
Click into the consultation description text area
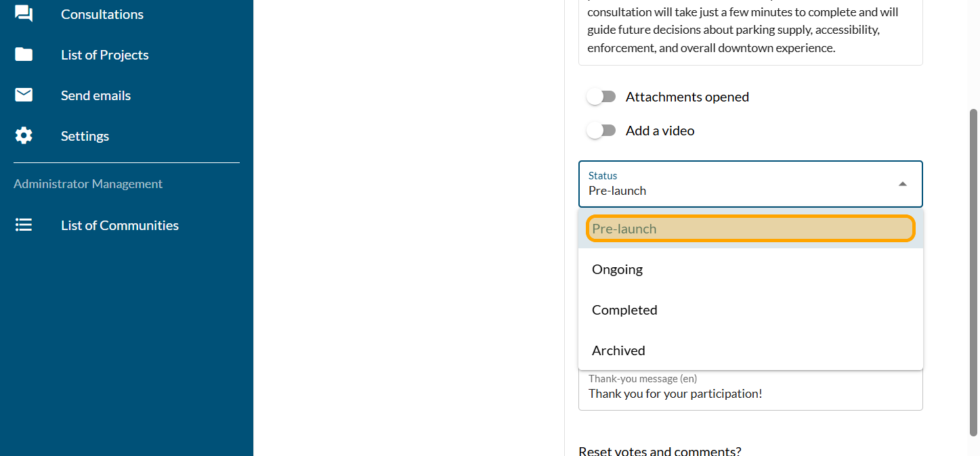(x=750, y=30)
